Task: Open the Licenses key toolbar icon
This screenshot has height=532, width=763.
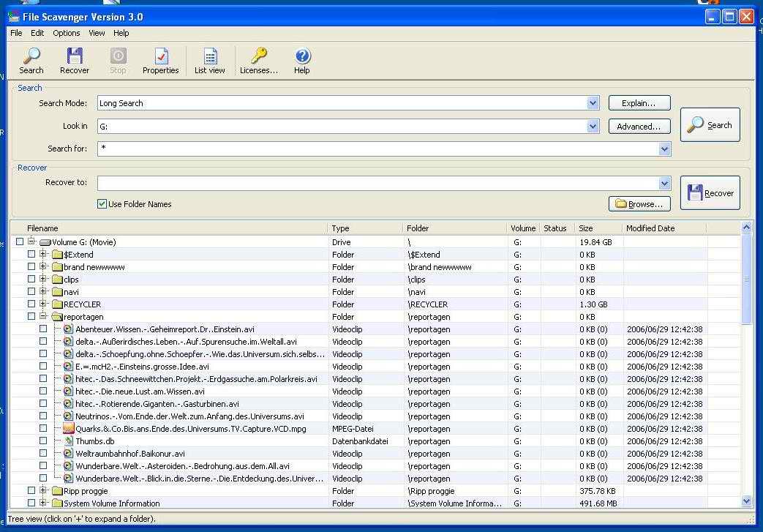Action: coord(259,56)
